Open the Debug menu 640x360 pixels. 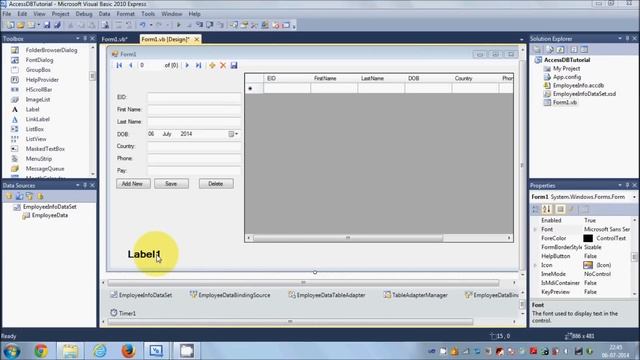(84, 14)
